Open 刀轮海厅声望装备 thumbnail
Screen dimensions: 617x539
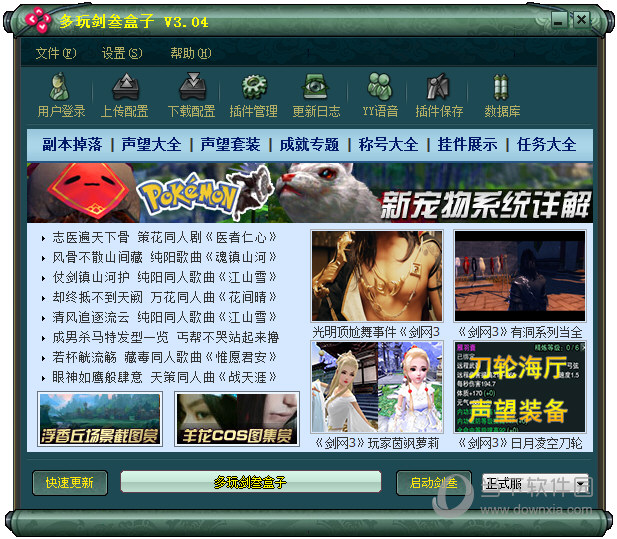(x=520, y=387)
